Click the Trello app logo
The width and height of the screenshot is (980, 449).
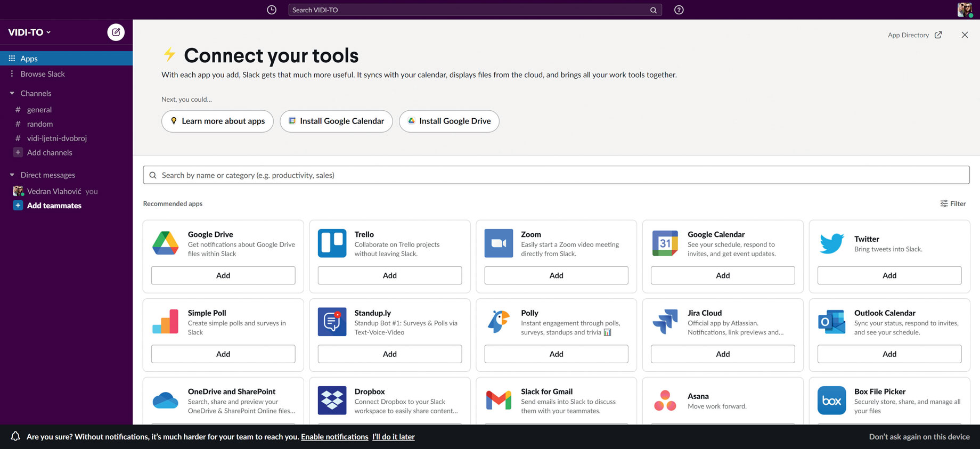click(x=332, y=243)
